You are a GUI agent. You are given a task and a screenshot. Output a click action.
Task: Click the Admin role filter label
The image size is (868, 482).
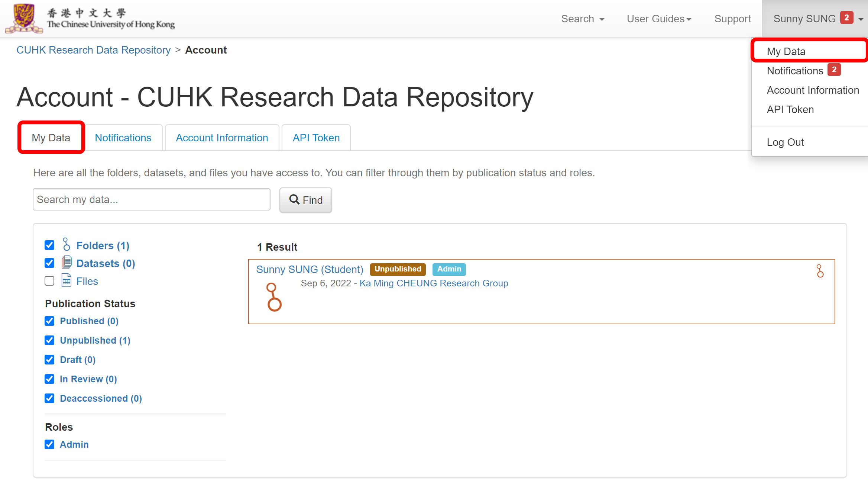point(74,444)
